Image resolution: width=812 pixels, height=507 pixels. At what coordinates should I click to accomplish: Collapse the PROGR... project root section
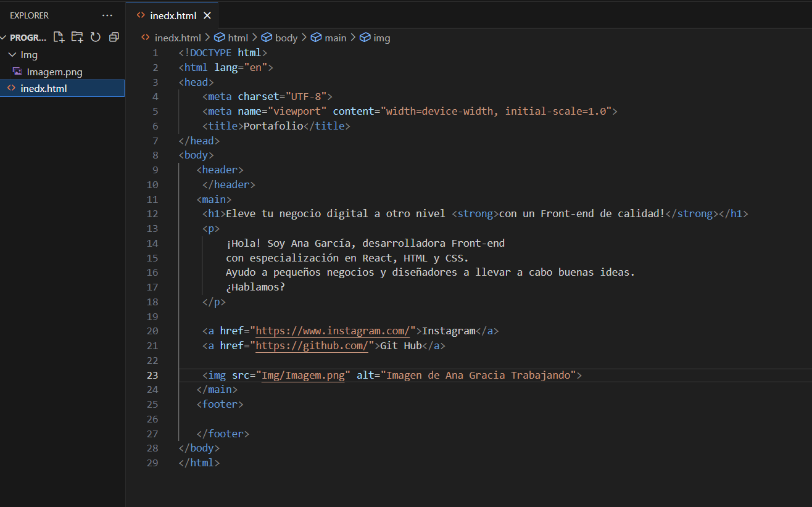click(x=5, y=38)
